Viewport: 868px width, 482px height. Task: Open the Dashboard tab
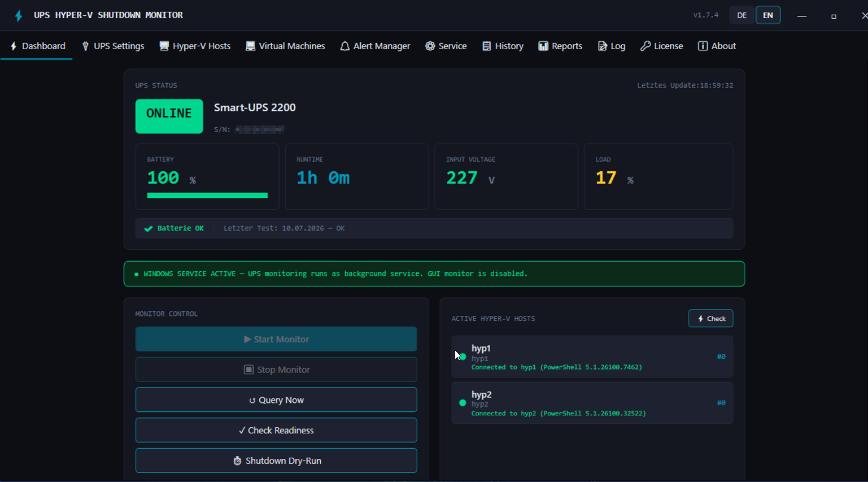click(37, 46)
